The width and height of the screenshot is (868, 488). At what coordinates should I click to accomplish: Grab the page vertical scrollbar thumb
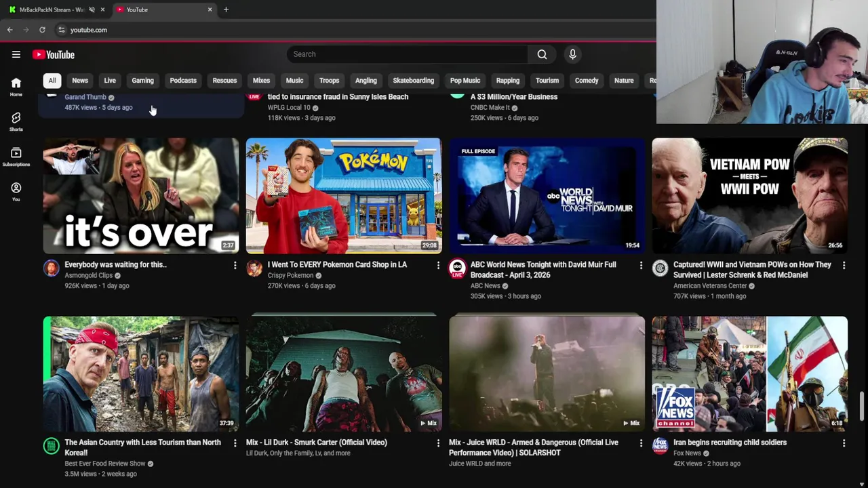pyautogui.click(x=863, y=407)
